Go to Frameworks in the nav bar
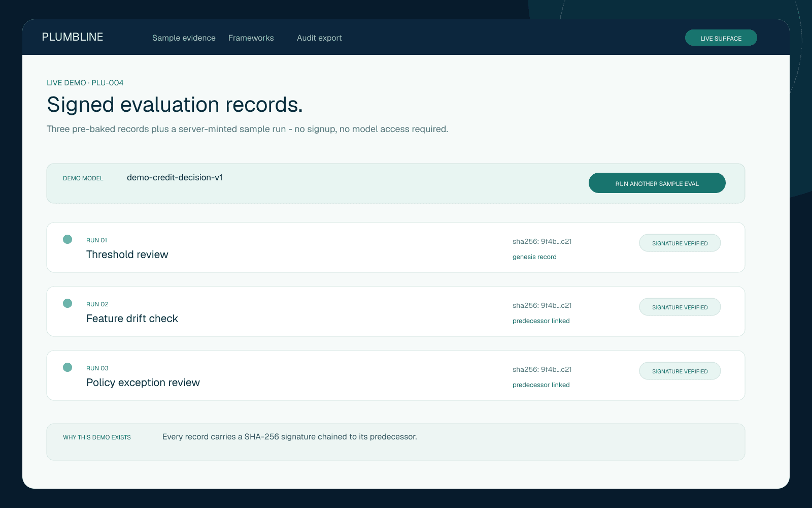The width and height of the screenshot is (812, 508). (x=251, y=38)
